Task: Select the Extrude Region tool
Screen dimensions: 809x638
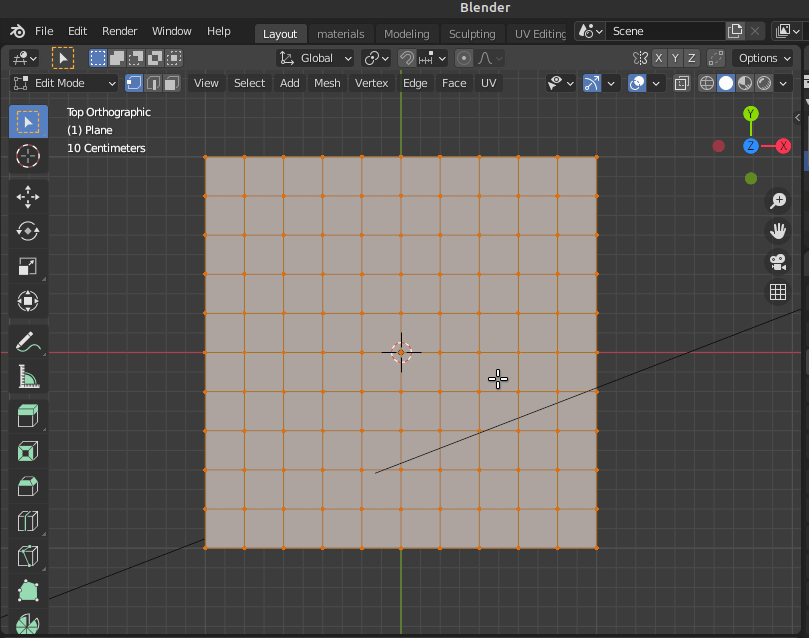Action: point(28,415)
